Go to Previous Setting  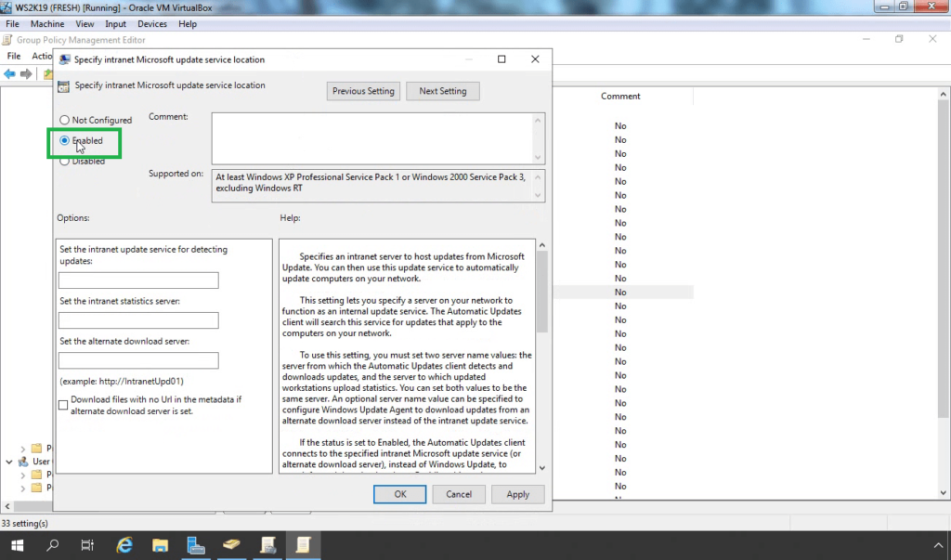363,91
